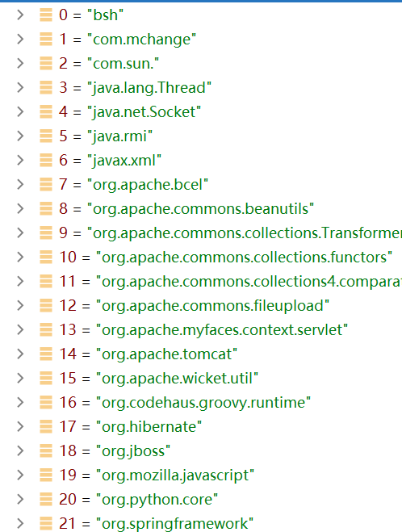Click the element icon beside "com.sun."
The image size is (402, 532).
point(46,64)
